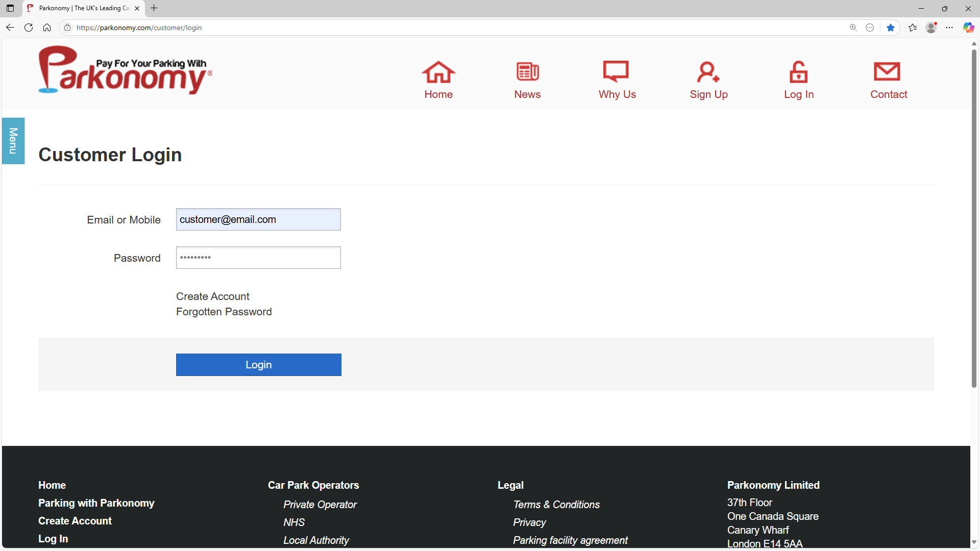Open footer Create Account link
The width and height of the screenshot is (980, 551).
[75, 521]
